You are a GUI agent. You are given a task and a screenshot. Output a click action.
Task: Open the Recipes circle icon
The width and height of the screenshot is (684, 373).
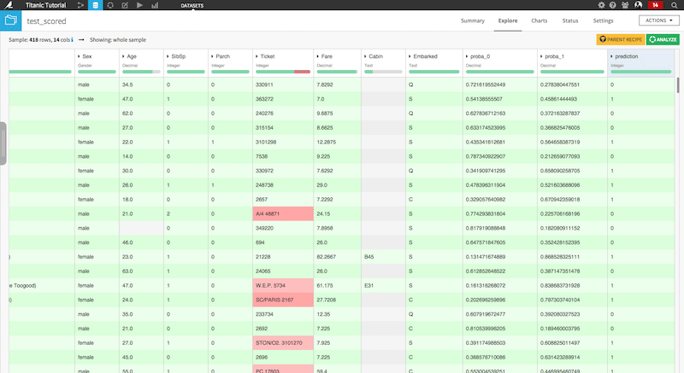pyautogui.click(x=110, y=5)
